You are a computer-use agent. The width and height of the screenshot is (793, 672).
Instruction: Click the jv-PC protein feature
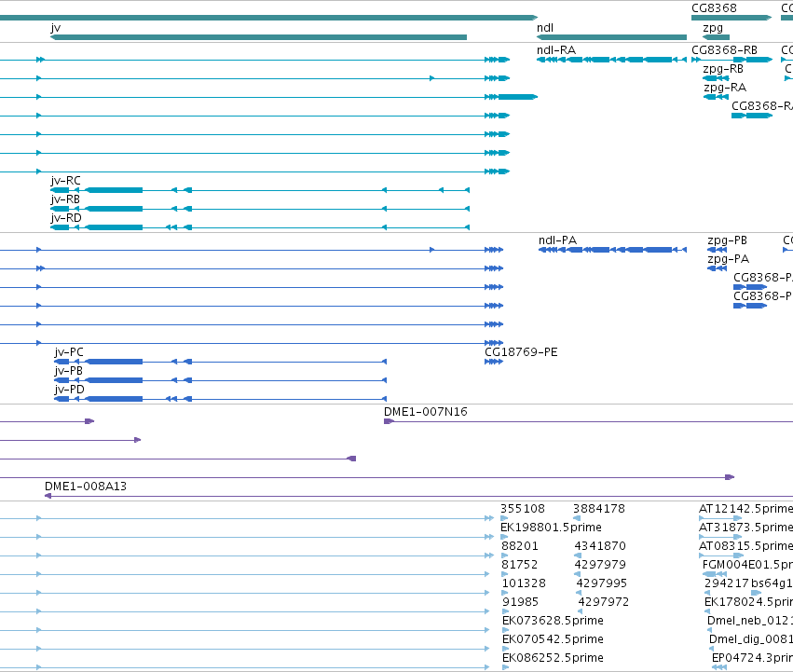tap(221, 362)
